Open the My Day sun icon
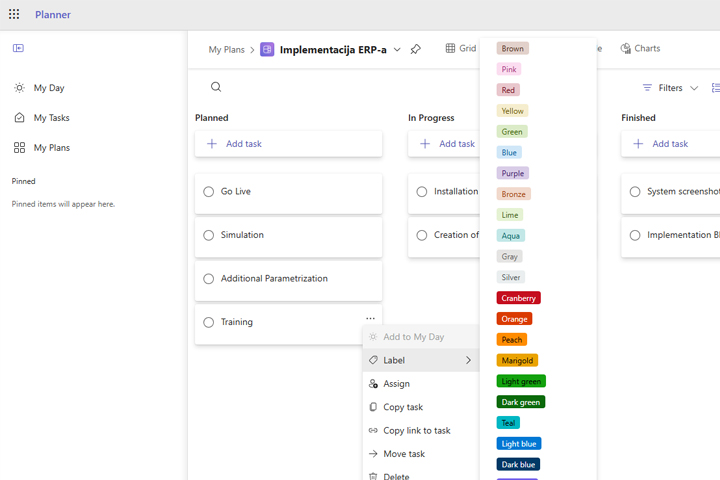 (x=19, y=88)
